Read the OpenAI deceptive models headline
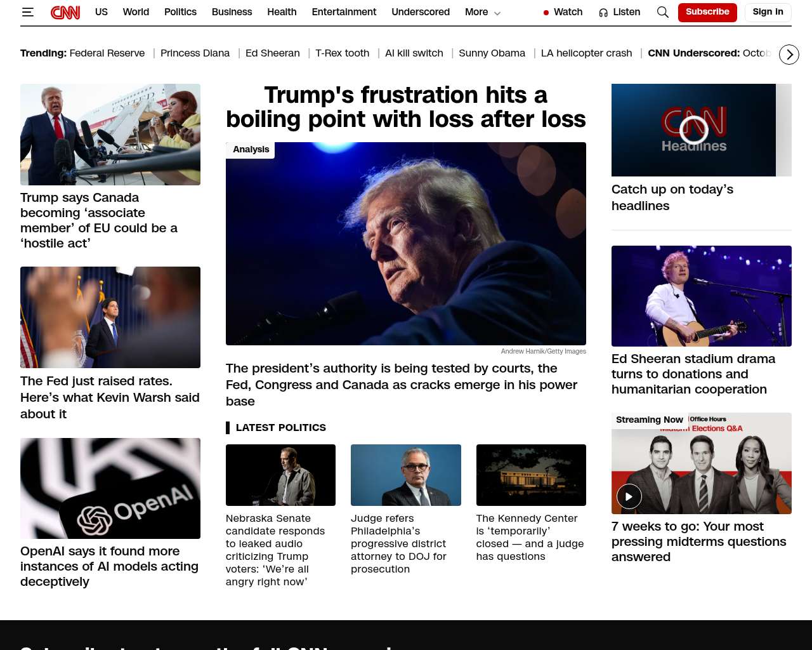The image size is (812, 650). click(x=109, y=566)
